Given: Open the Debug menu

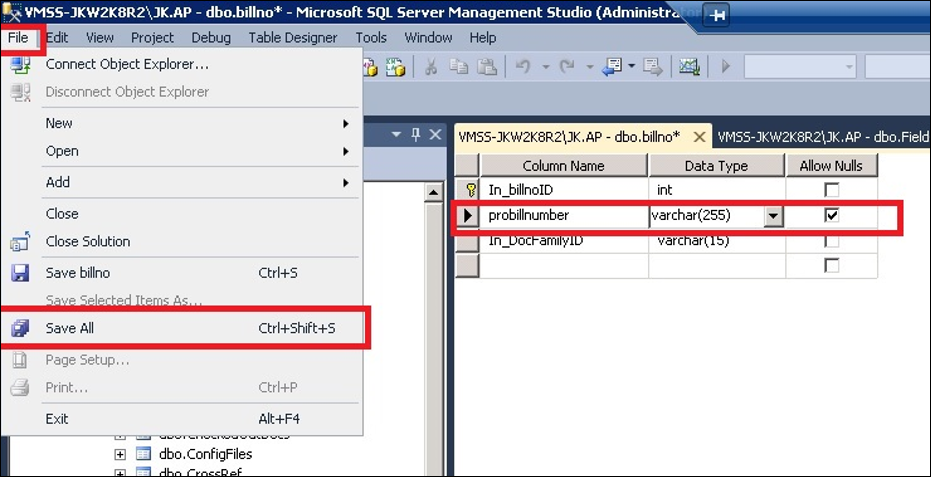Looking at the screenshot, I should pyautogui.click(x=211, y=37).
